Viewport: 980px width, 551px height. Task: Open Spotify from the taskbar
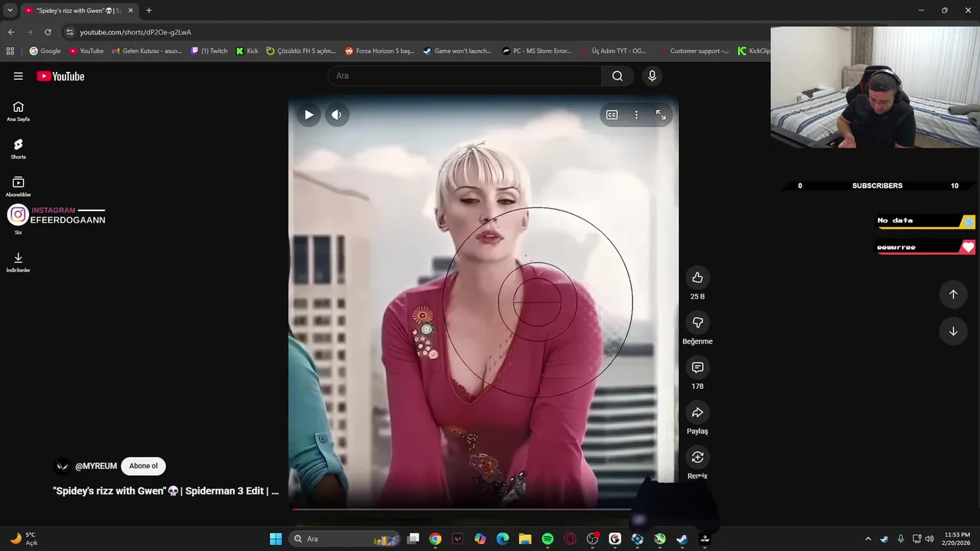click(547, 539)
